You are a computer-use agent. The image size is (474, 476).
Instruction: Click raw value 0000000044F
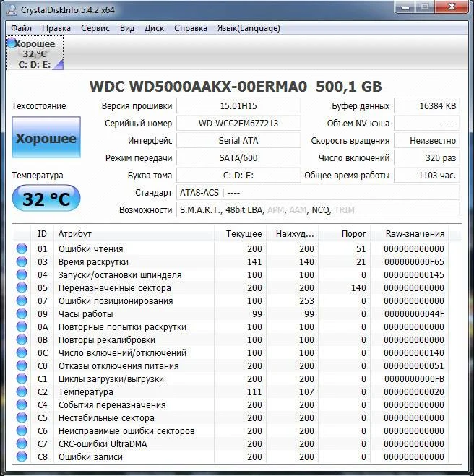click(414, 313)
